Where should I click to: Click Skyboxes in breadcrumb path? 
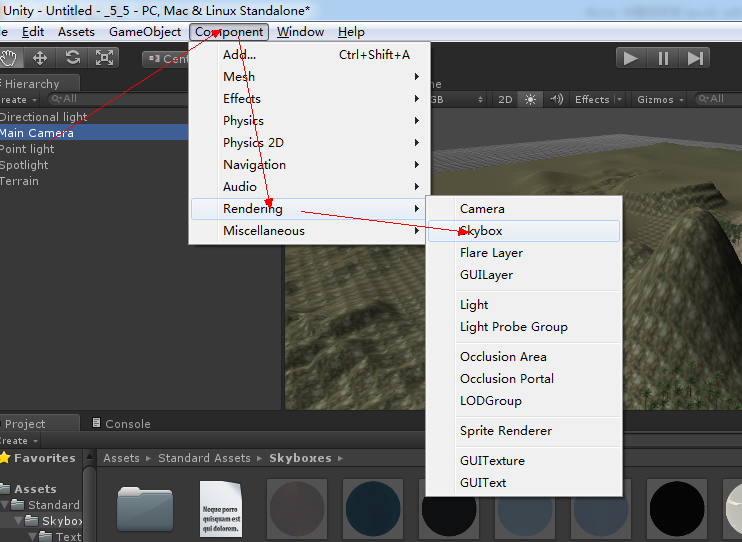300,458
